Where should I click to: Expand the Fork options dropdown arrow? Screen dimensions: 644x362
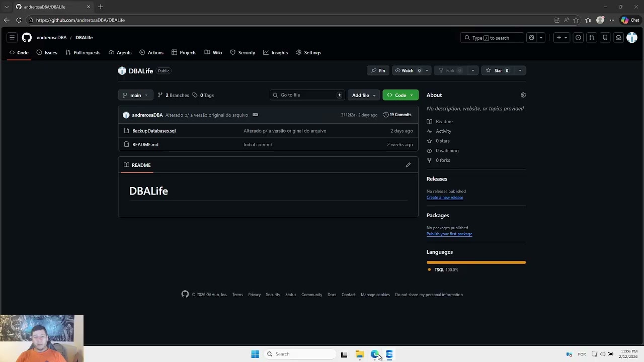click(x=472, y=71)
